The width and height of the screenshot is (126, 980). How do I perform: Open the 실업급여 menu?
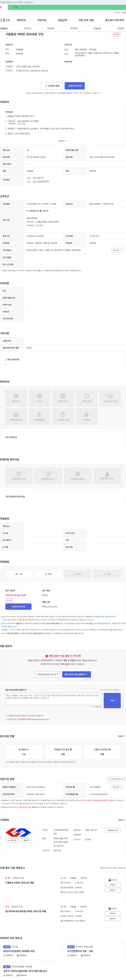pyautogui.click(x=62, y=20)
